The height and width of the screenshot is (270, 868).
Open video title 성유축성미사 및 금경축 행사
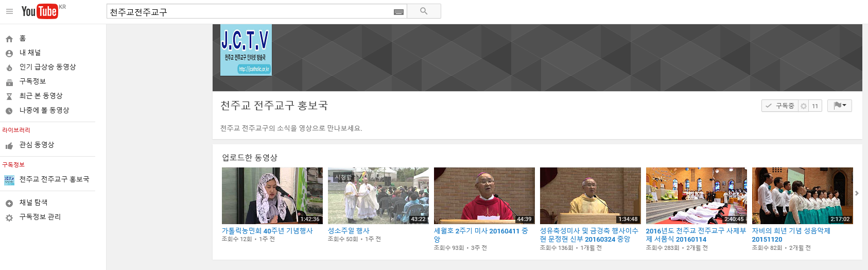pyautogui.click(x=589, y=235)
